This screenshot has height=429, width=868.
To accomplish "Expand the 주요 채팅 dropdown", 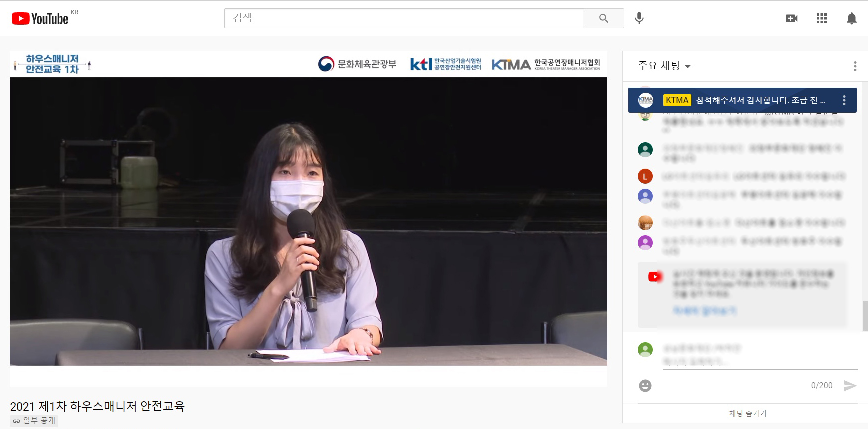I will click(664, 66).
